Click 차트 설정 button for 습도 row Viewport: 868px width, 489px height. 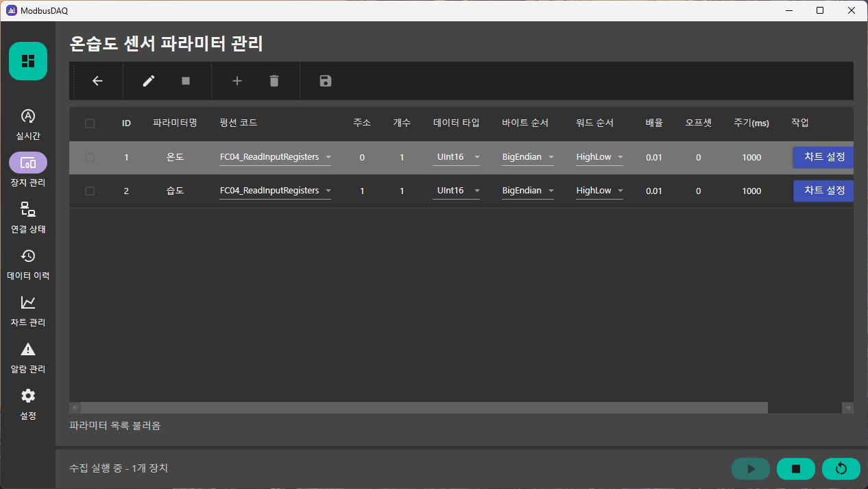point(823,191)
